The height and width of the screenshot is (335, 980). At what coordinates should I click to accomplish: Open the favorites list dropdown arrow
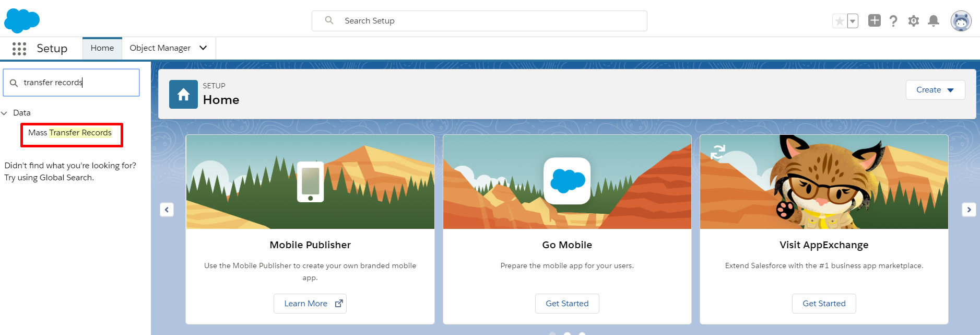(853, 21)
